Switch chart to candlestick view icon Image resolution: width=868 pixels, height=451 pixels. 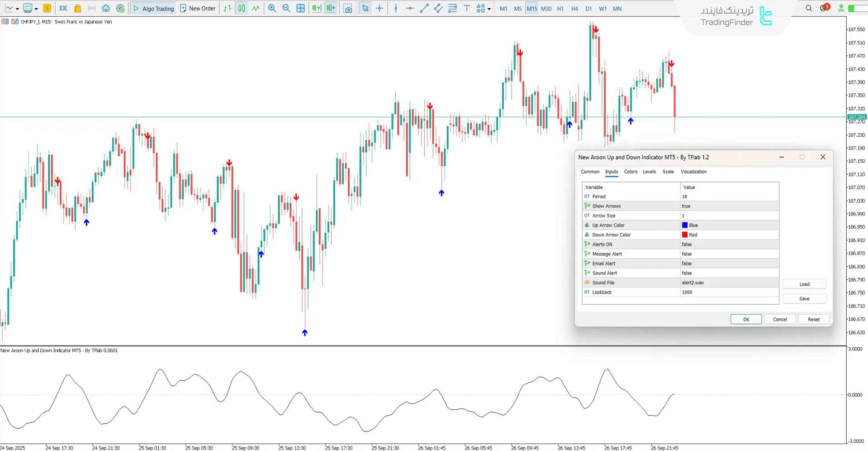coord(242,8)
